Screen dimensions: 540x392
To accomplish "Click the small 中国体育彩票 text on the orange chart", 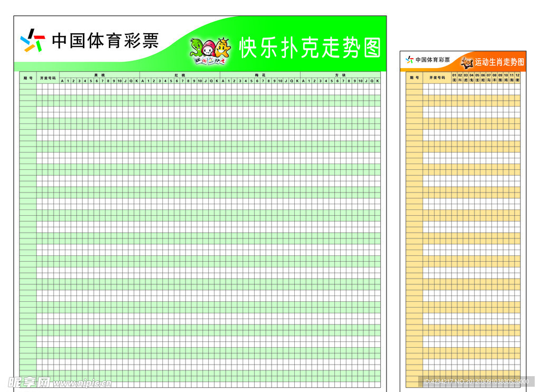I will (x=432, y=60).
